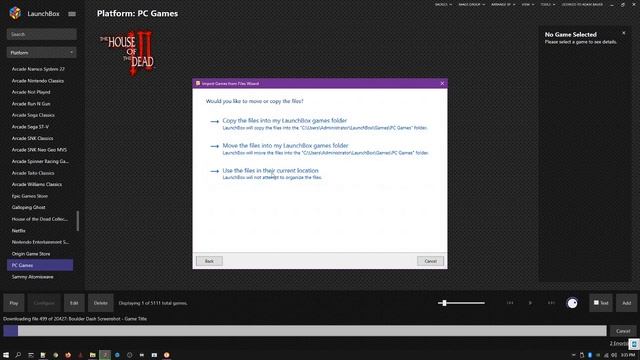Click the round loading spinner icon
Image resolution: width=640 pixels, height=360 pixels.
(x=572, y=303)
